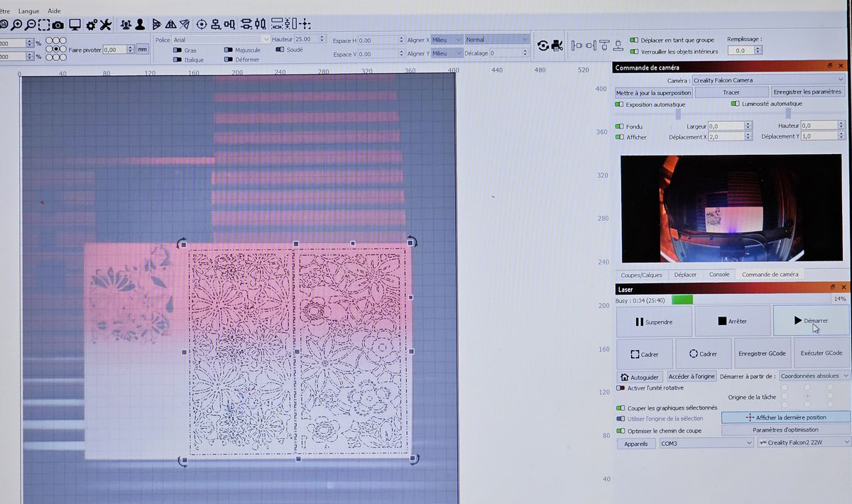Switch to the Coupes/Calques tab
852x504 pixels.
pyautogui.click(x=641, y=275)
